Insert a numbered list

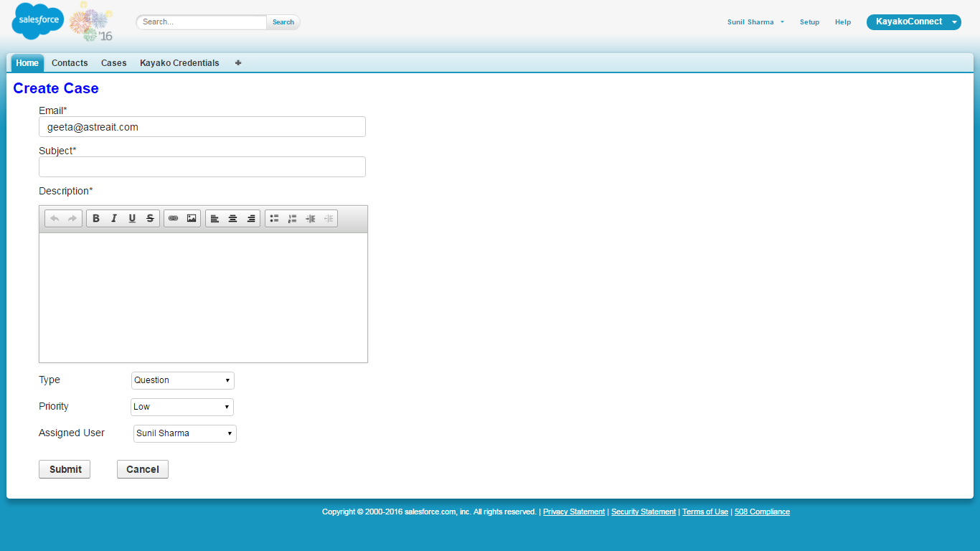click(x=292, y=219)
